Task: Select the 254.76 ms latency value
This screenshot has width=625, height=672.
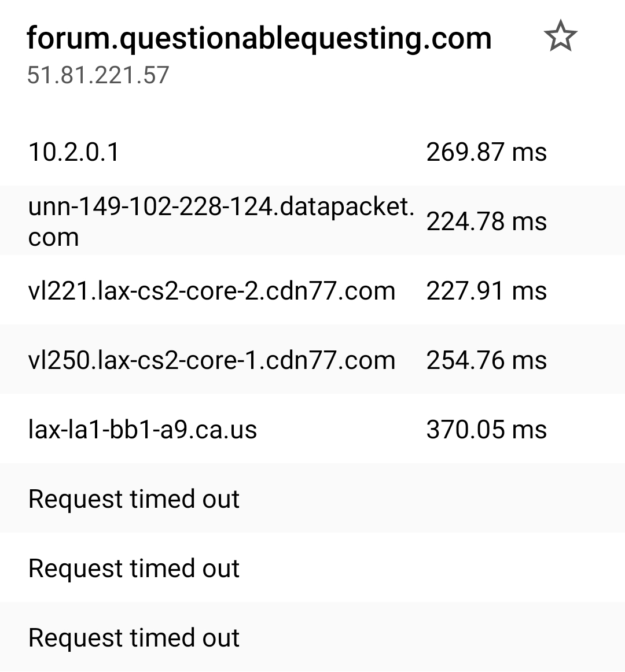Action: coord(487,359)
